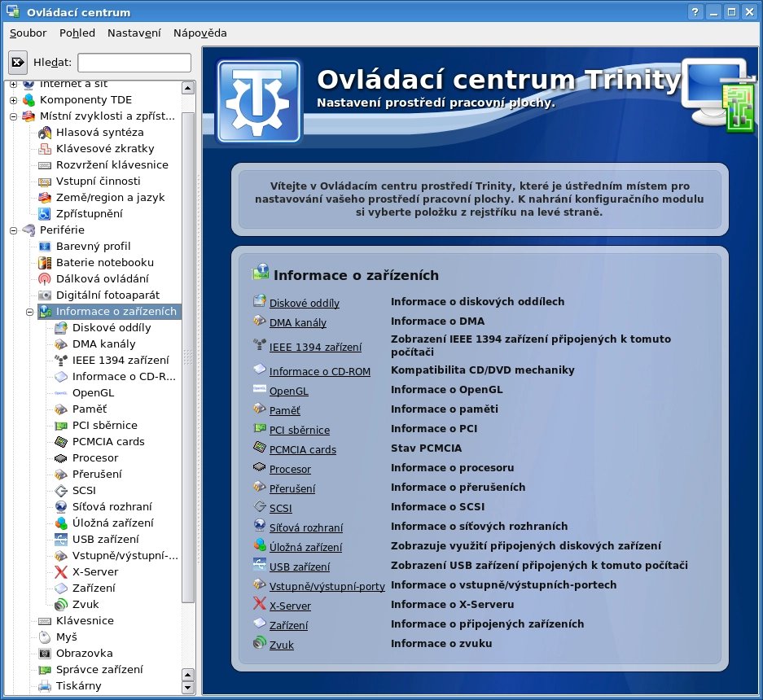Click the OpenGL icon in the main panel
This screenshot has width=763, height=700.
point(260,389)
